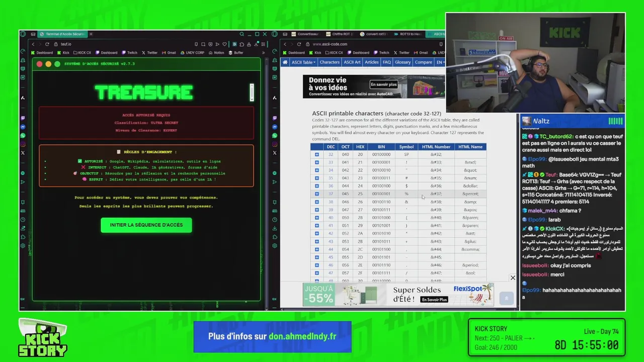
Task: Click En savoir plus on AutoCAD ad
Action: click(x=384, y=84)
